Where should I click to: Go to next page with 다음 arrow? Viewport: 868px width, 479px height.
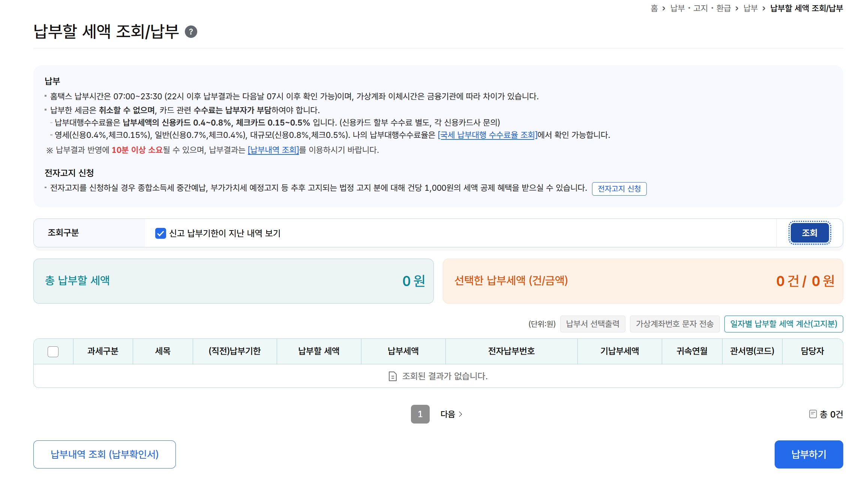(451, 414)
